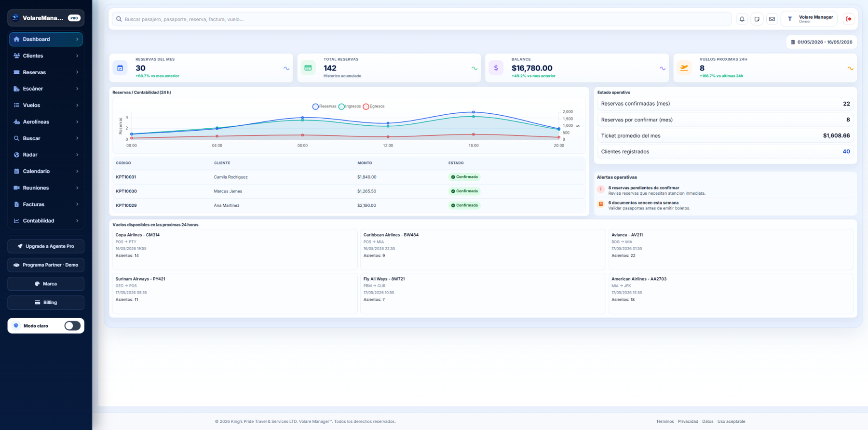Click the search pasajero input field
This screenshot has width=868, height=430.
(421, 19)
